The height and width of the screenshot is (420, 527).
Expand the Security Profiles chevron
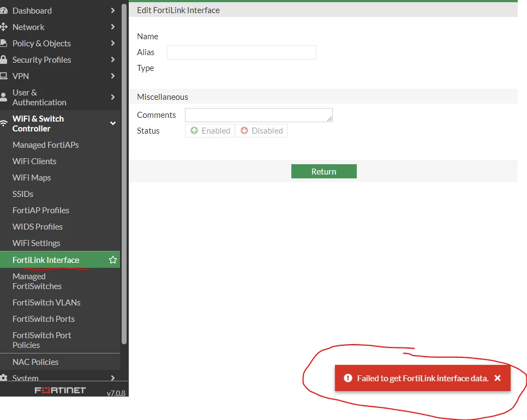tap(113, 60)
